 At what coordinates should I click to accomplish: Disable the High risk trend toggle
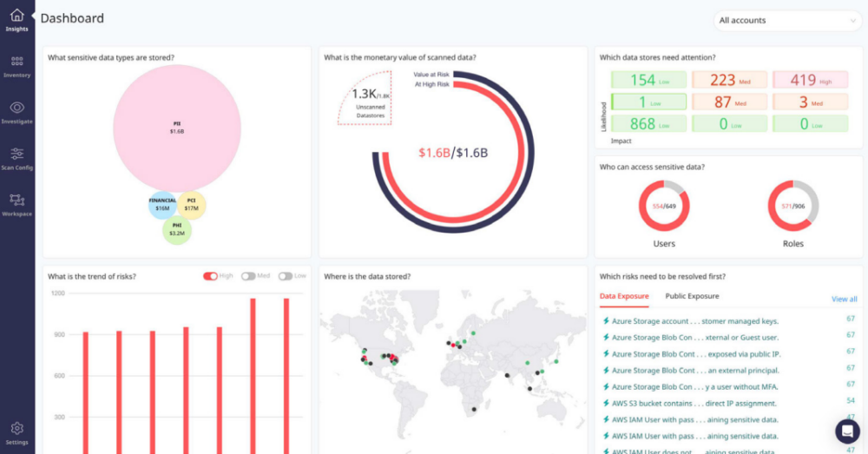[210, 276]
